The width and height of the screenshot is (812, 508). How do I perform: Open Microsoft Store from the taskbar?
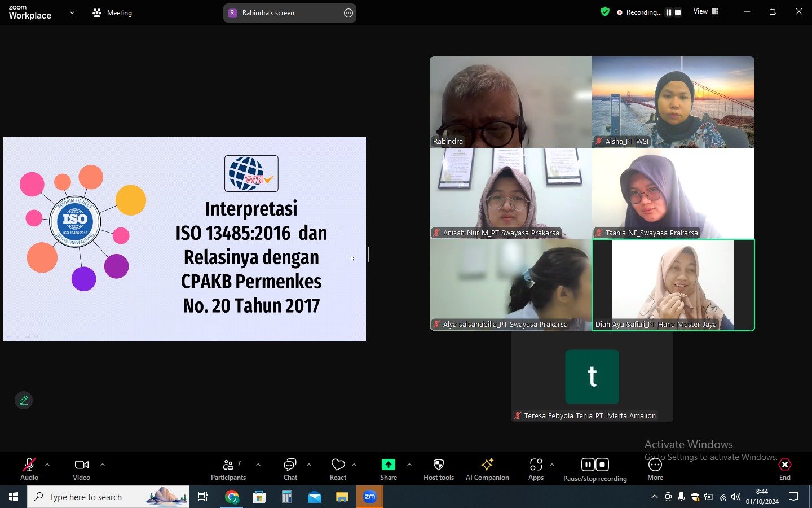point(259,497)
